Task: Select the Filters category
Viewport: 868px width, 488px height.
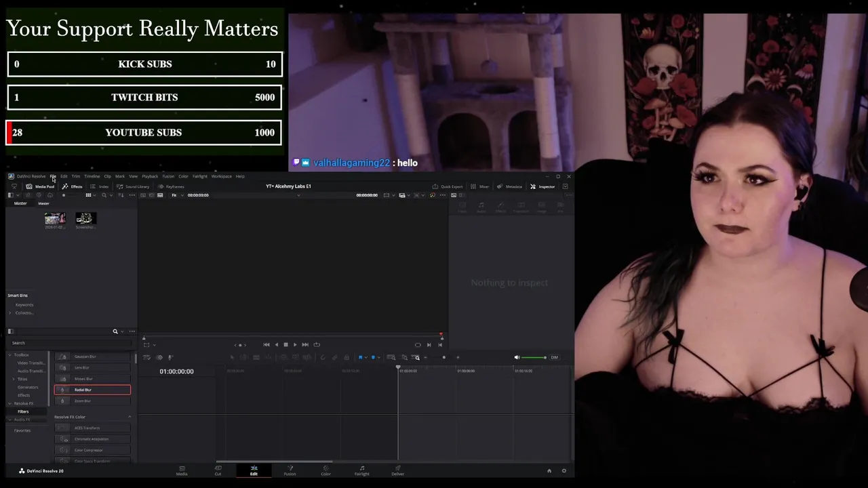Action: [23, 411]
